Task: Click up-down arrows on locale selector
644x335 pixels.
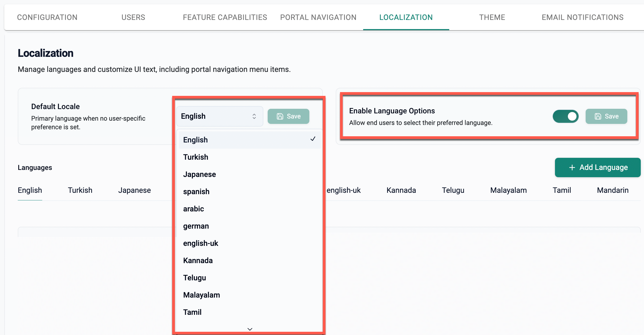Action: click(254, 116)
